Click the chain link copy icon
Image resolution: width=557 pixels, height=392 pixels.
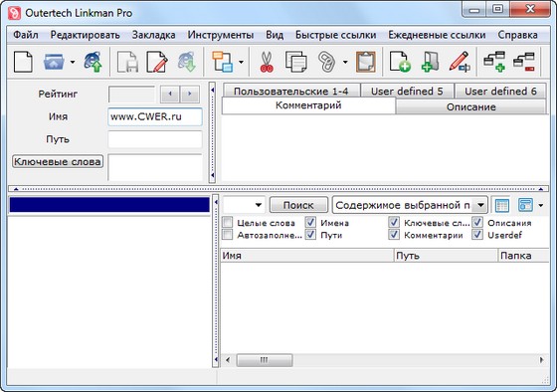326,62
